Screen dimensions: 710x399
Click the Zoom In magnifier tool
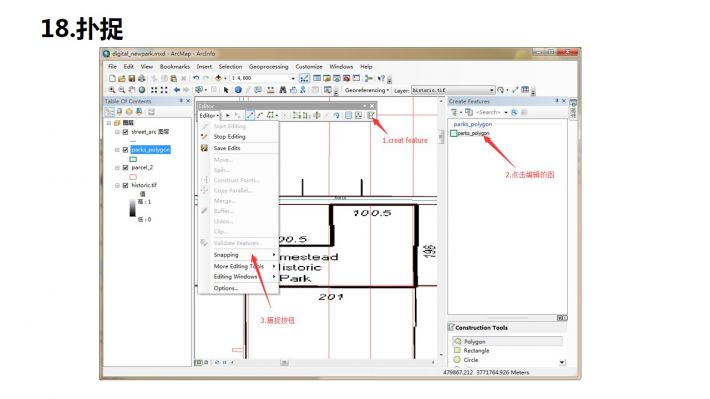[112, 90]
